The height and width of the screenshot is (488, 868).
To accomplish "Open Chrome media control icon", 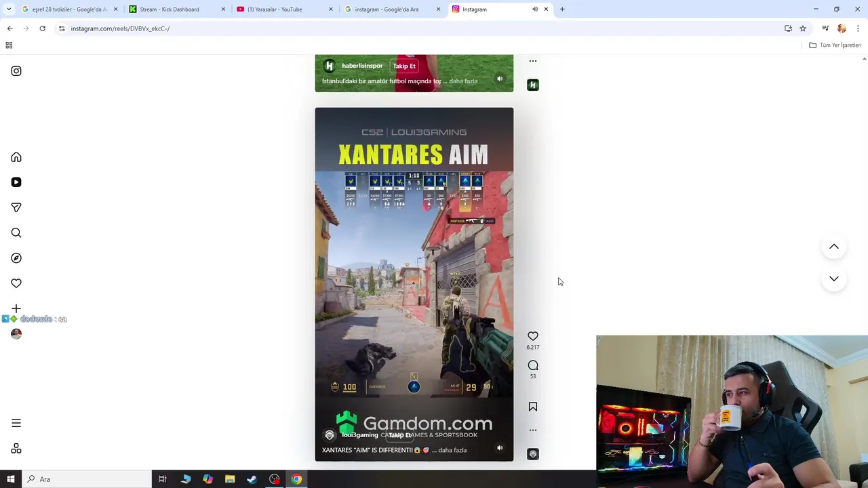I will pos(825,28).
